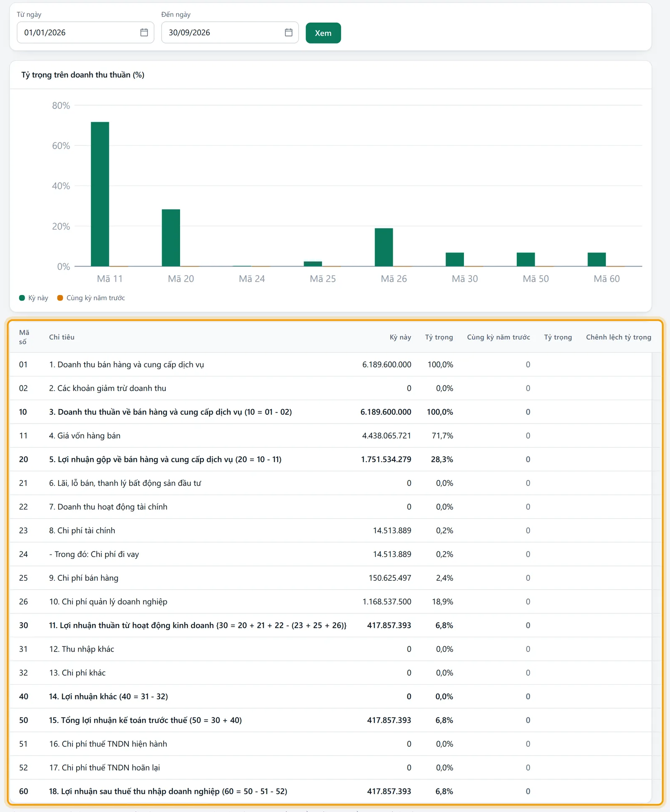Click the Đến ngày date input 30/09/2026

(230, 32)
